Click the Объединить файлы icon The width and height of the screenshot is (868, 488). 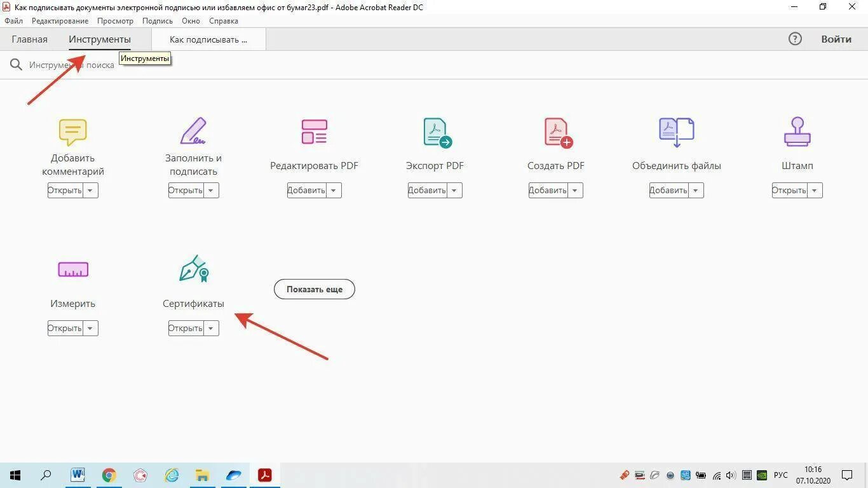click(x=676, y=132)
